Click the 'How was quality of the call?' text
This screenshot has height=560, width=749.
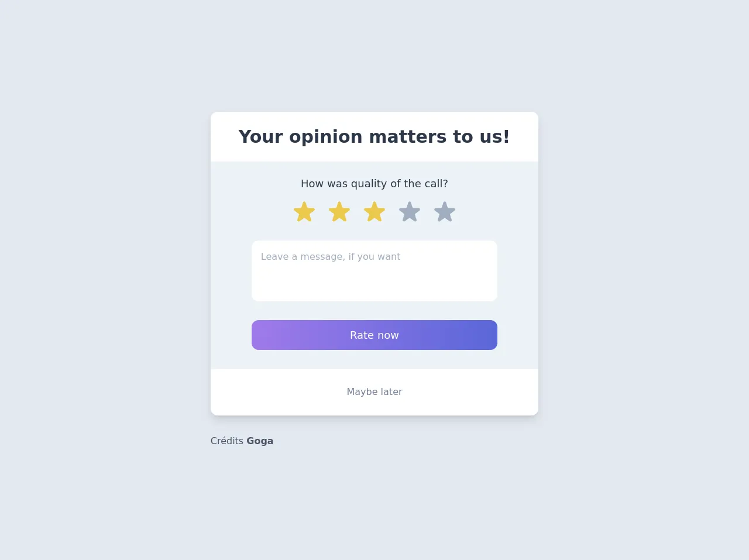(x=374, y=184)
